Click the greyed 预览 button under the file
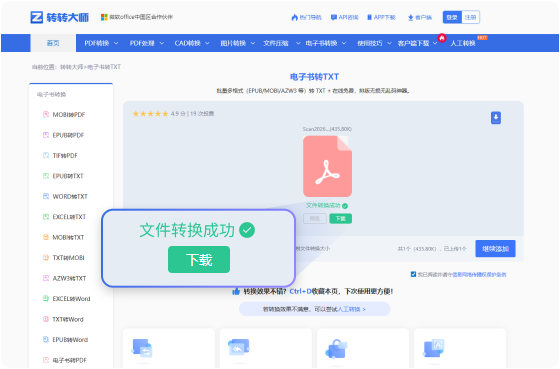 click(315, 219)
